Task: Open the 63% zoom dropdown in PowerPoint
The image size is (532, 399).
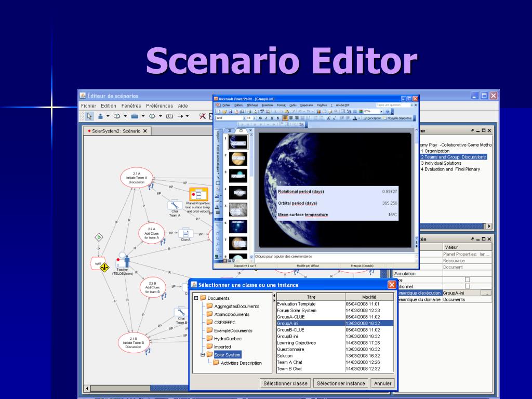Action: tap(381, 111)
